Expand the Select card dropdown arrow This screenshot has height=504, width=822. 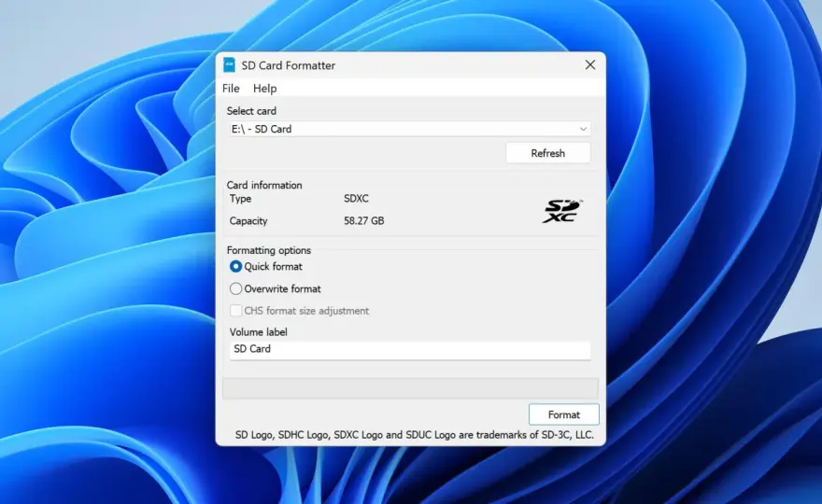click(x=583, y=129)
